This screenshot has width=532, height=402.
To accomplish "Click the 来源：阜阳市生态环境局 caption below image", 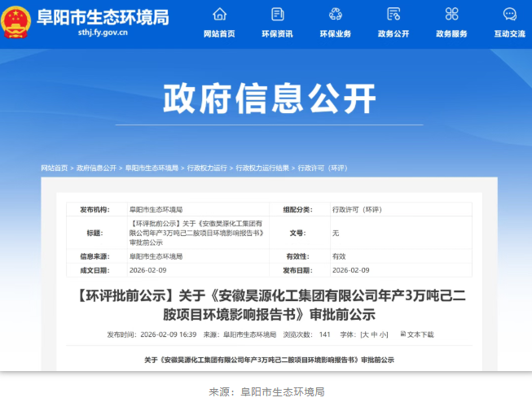I will [x=266, y=392].
